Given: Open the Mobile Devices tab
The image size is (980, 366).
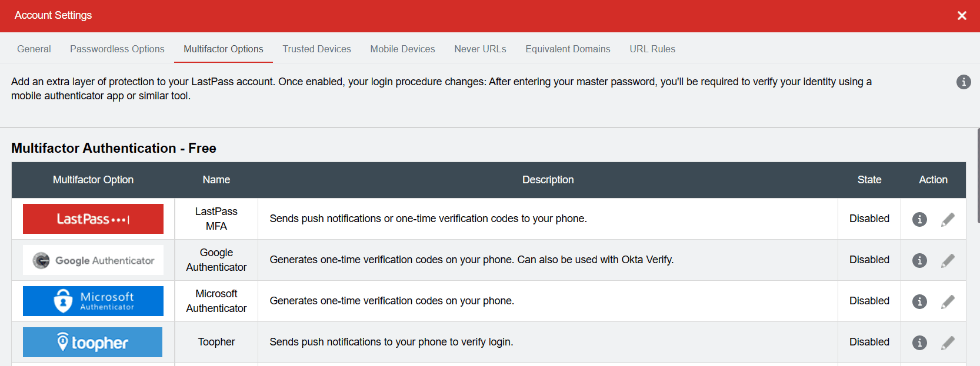Looking at the screenshot, I should [x=402, y=49].
